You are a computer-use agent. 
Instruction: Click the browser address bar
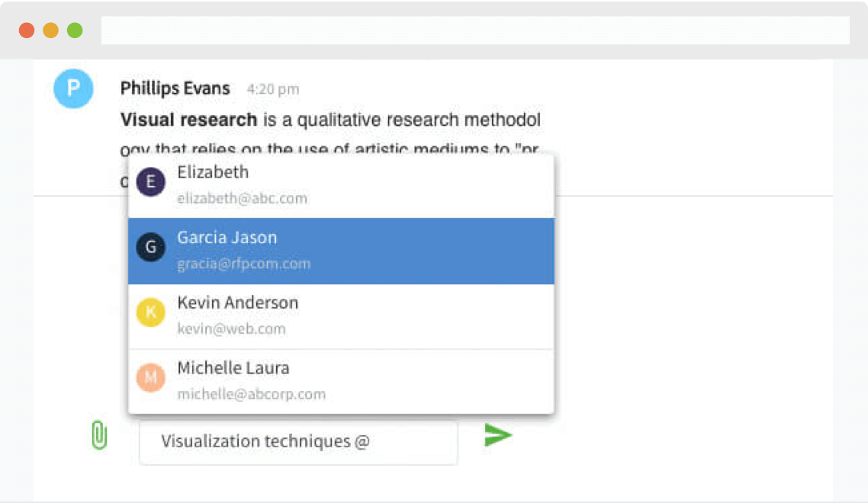tap(474, 30)
